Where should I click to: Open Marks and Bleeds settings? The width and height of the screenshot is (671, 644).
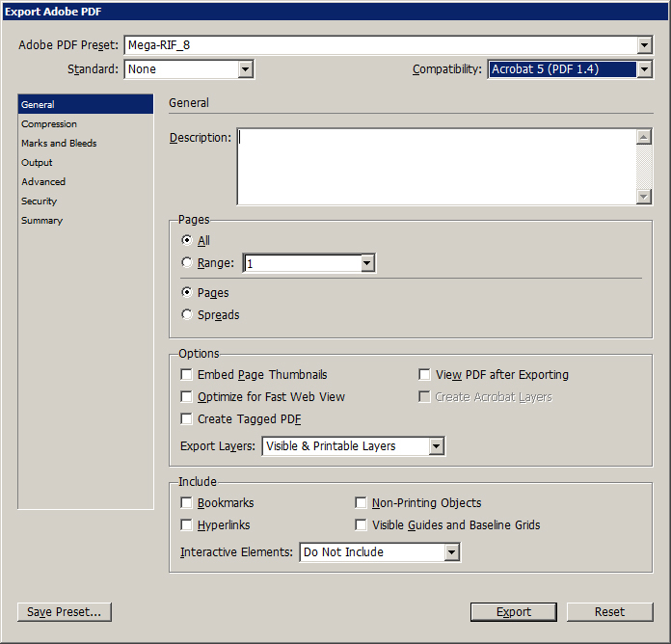tap(86, 144)
